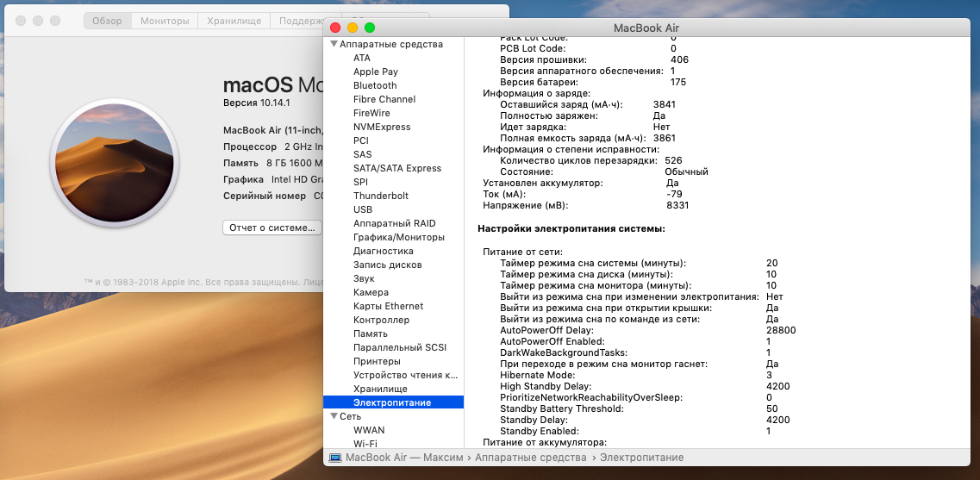This screenshot has height=480, width=980.
Task: Select the Обзор tab
Action: [107, 21]
